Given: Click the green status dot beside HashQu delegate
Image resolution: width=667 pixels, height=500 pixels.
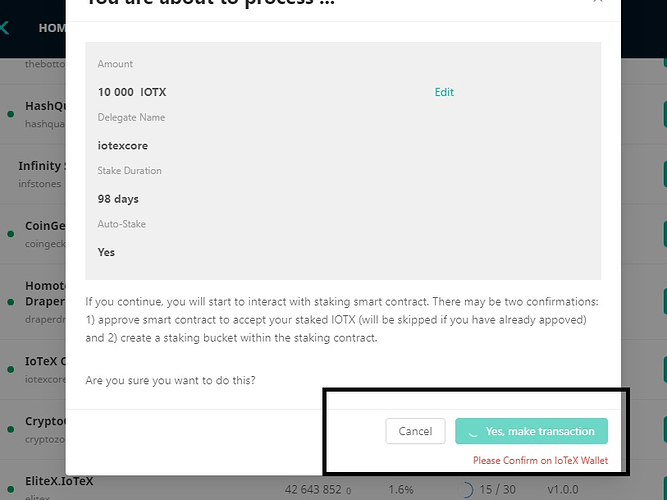Looking at the screenshot, I should pyautogui.click(x=11, y=115).
